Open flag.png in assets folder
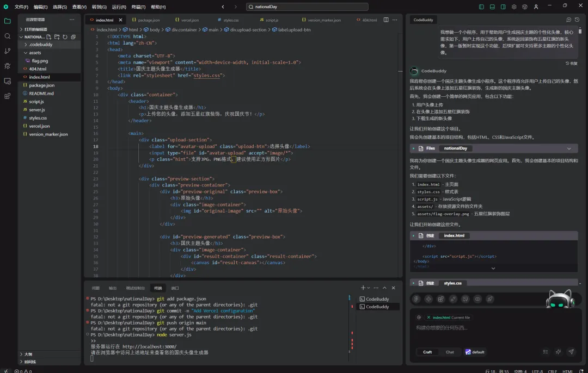 pyautogui.click(x=40, y=61)
